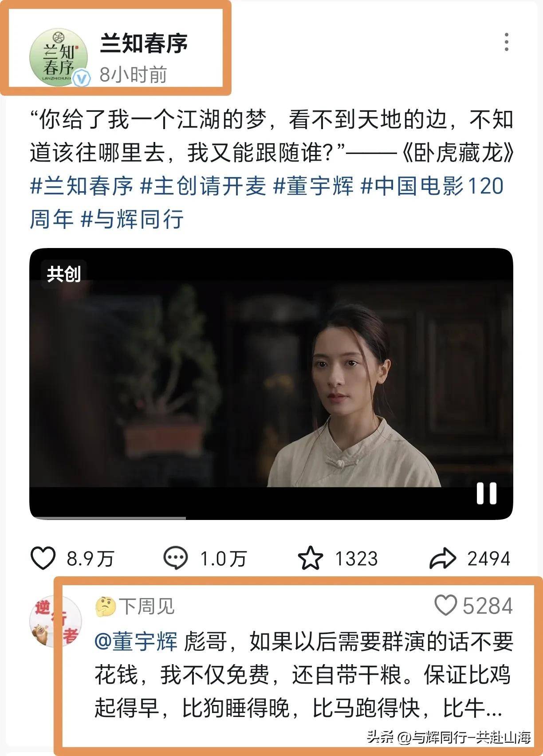The width and height of the screenshot is (543, 756).
Task: Tap the @董宇辉 mention in comment
Action: [136, 642]
